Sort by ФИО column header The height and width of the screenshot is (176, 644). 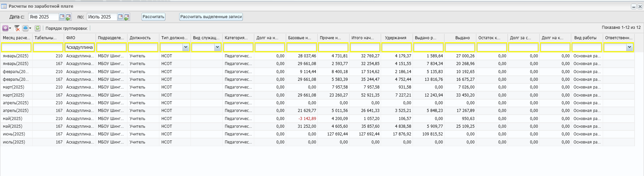tap(80, 38)
